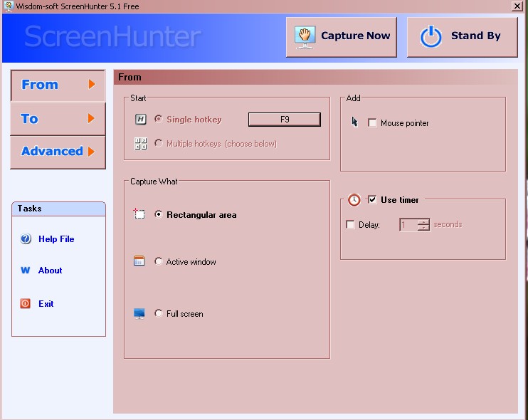Viewport: 528px width, 420px height.
Task: Click the 'Start' group label
Action: 138,98
